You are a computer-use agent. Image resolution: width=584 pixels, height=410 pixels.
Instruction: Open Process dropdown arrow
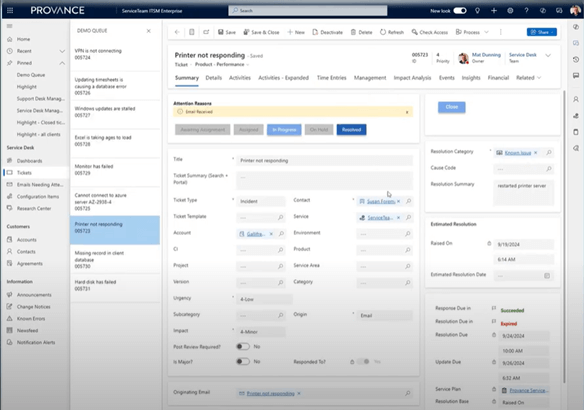pos(486,32)
